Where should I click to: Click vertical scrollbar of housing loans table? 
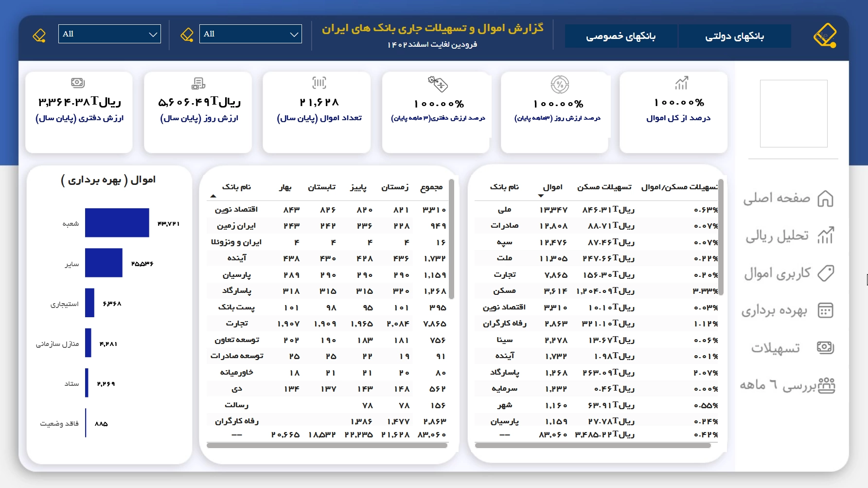coord(721,237)
